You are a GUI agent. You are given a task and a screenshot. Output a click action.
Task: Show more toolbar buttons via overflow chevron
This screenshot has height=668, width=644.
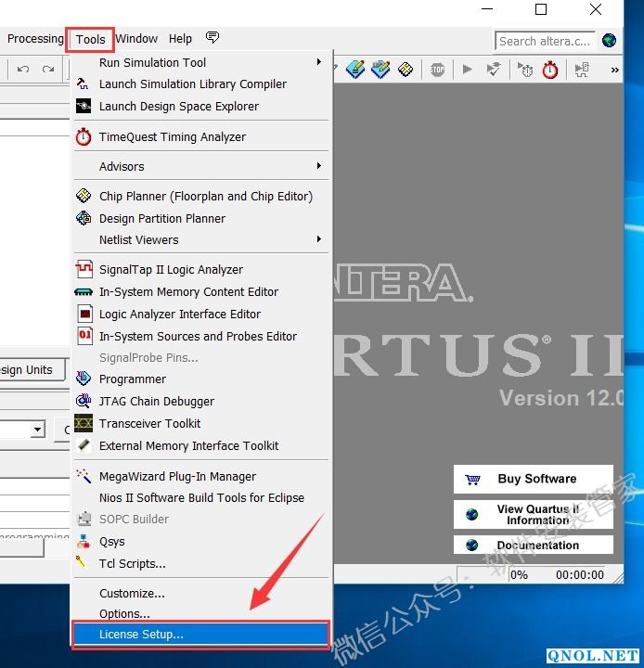click(614, 70)
